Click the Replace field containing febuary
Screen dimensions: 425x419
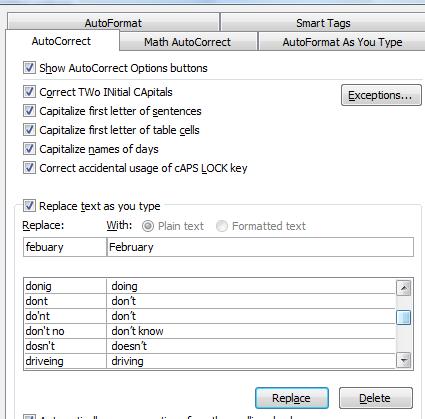[65, 247]
